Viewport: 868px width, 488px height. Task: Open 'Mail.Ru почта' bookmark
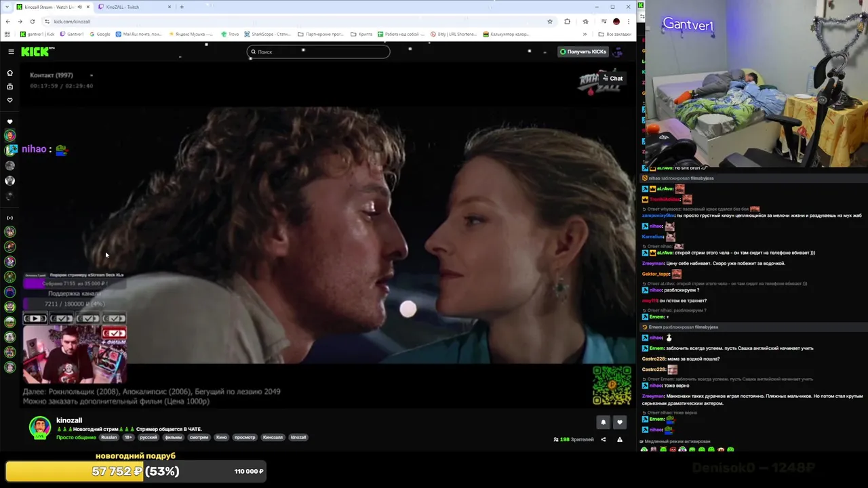point(139,34)
